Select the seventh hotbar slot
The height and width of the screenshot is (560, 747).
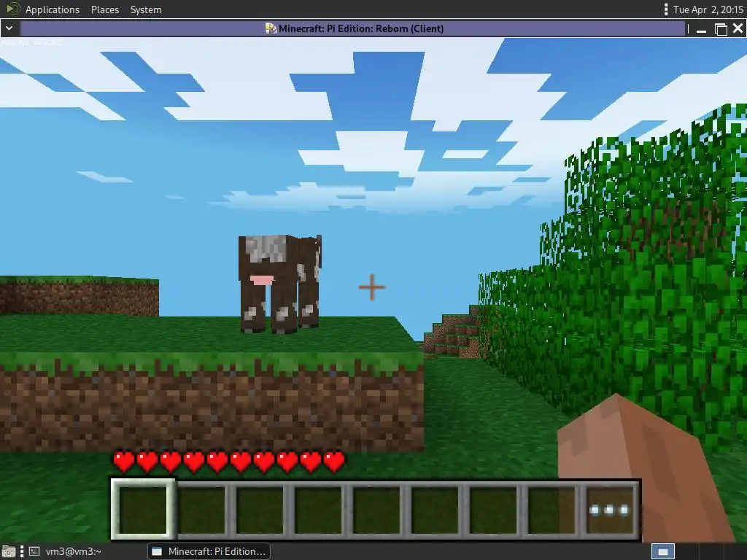click(493, 510)
